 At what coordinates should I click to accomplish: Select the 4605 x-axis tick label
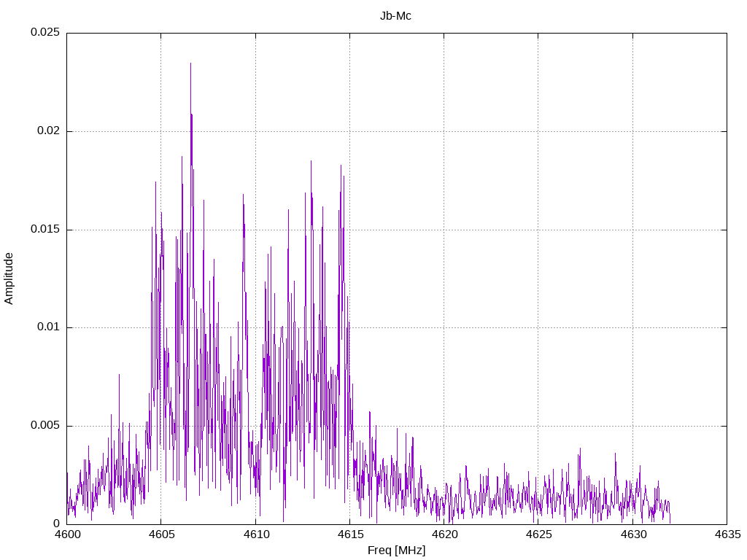tap(161, 534)
